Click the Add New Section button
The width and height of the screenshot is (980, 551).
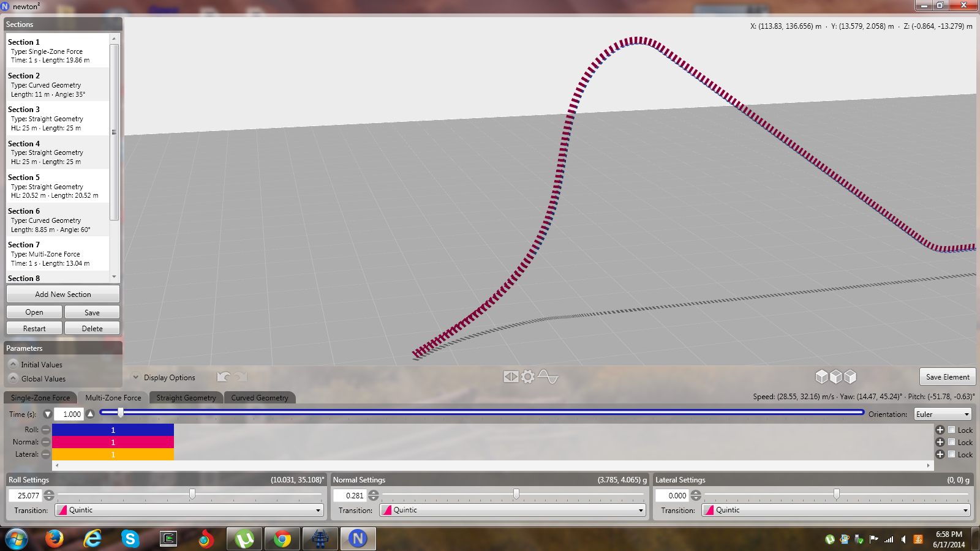coord(63,294)
